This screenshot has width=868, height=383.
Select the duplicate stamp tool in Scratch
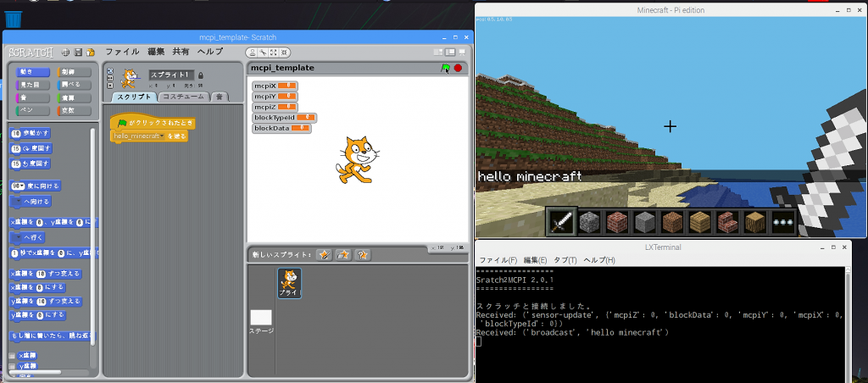point(253,53)
